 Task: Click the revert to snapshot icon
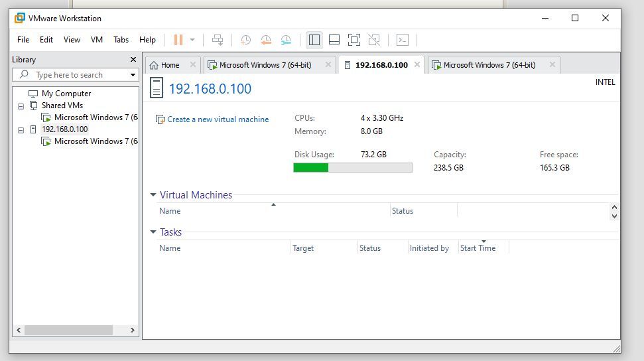tap(266, 40)
